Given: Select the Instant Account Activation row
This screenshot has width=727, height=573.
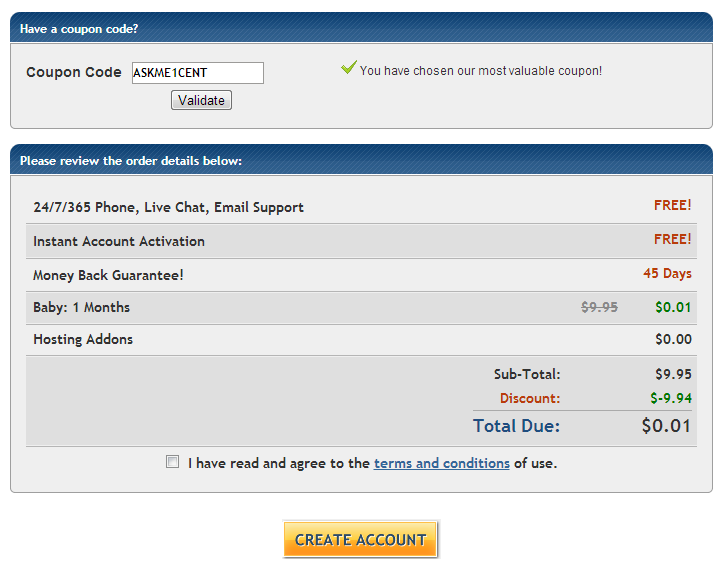Looking at the screenshot, I should coord(119,241).
